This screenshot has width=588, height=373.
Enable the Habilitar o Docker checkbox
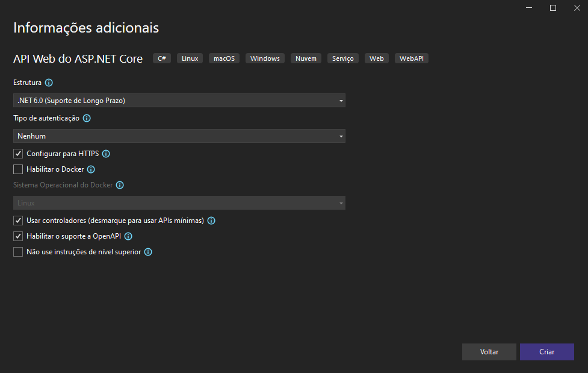tap(18, 169)
